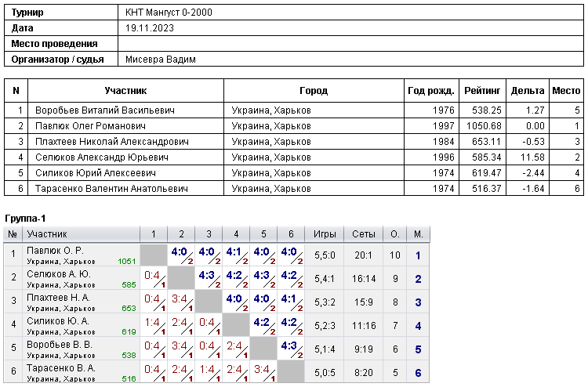Click games record 5,0:5
Screen dimensions: 588x387
pyautogui.click(x=325, y=373)
